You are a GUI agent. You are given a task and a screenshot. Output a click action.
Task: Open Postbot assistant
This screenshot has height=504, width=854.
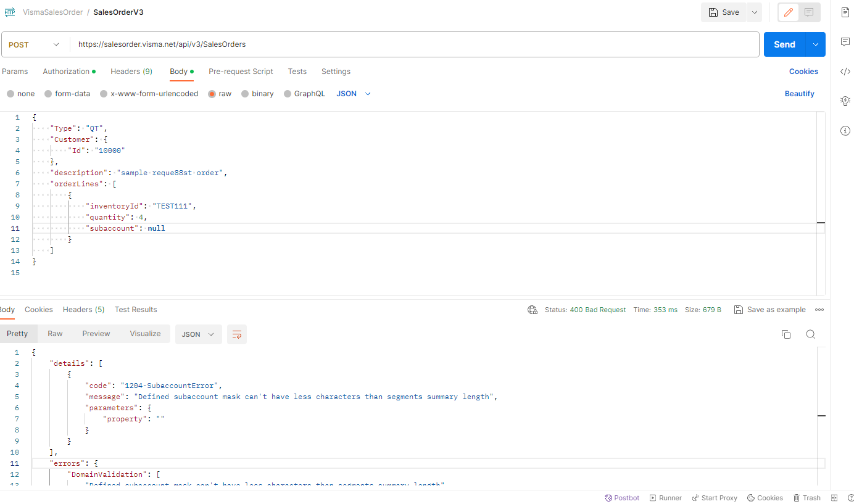point(622,498)
